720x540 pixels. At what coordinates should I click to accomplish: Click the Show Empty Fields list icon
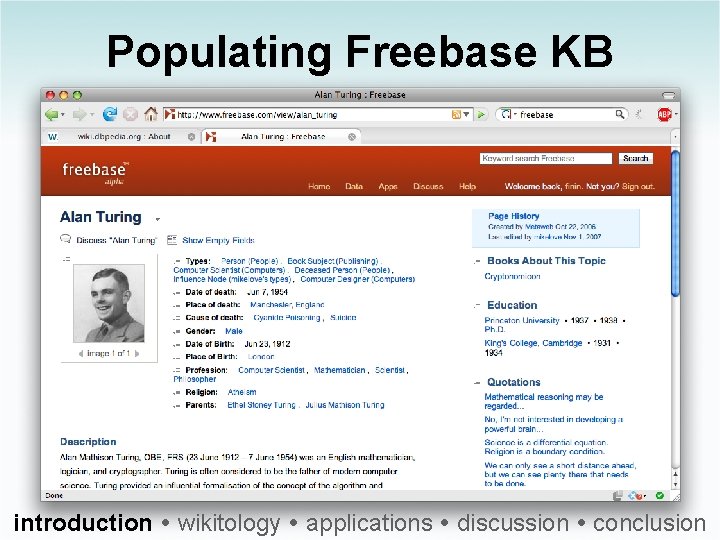172,240
